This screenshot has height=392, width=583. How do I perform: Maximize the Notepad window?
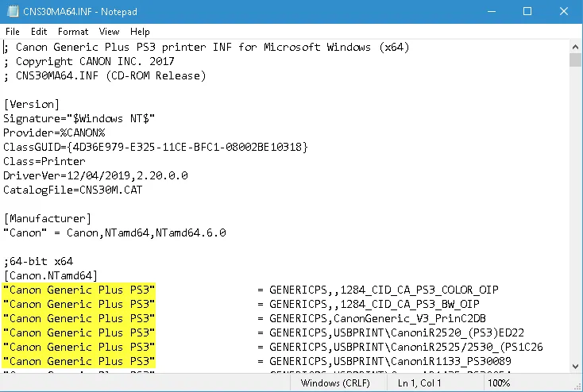tap(527, 12)
